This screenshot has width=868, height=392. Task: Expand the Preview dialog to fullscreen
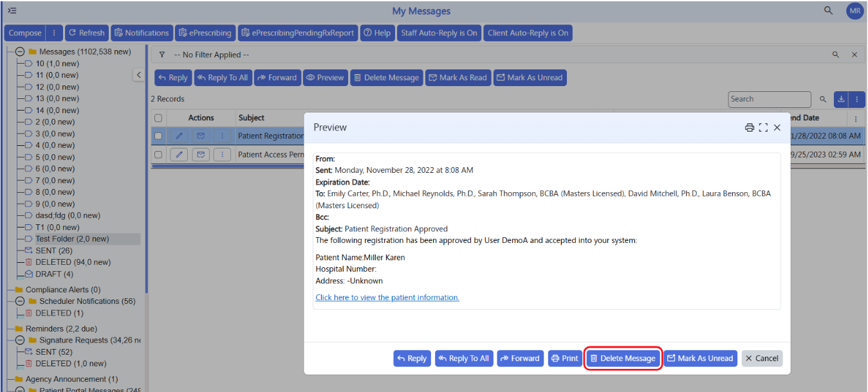763,127
